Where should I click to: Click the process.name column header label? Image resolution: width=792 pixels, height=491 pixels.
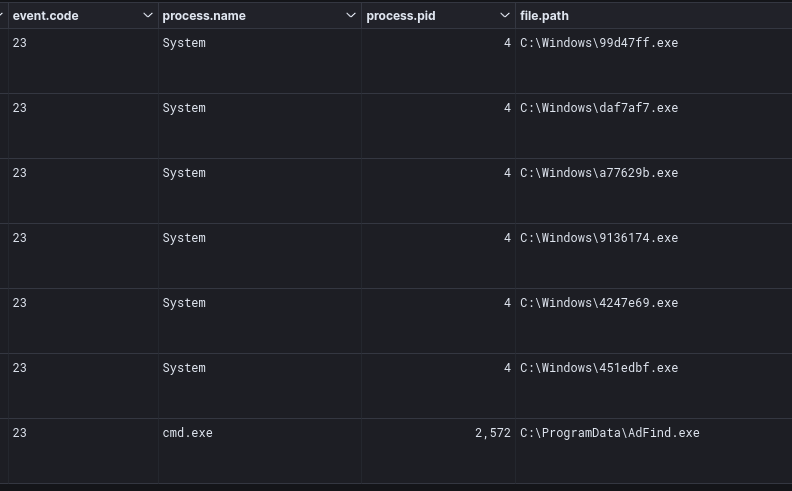coord(204,16)
